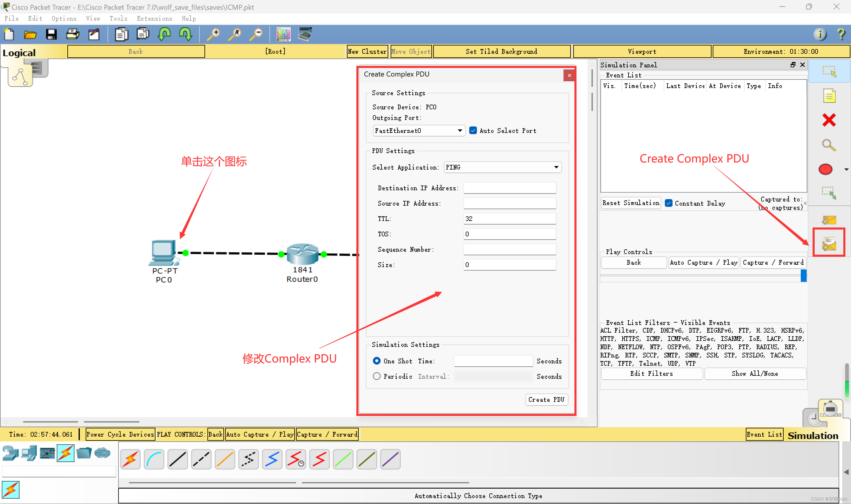Select the Network Devices category icon
The height and width of the screenshot is (504, 851).
[x=10, y=453]
